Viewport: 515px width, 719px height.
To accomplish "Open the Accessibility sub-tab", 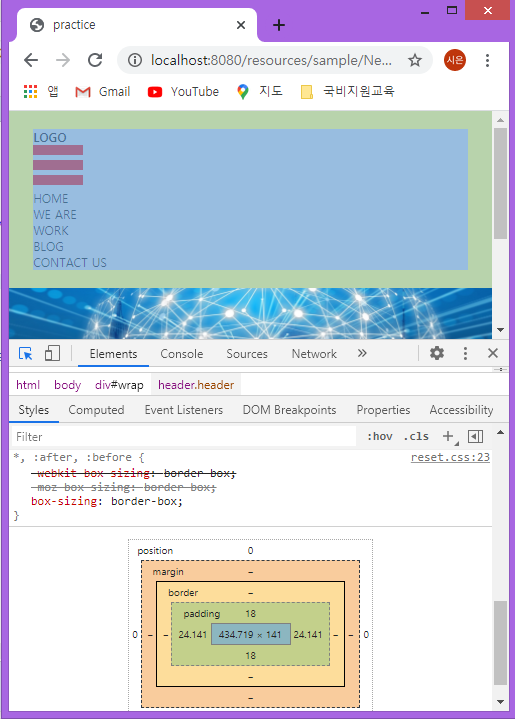I will (461, 410).
